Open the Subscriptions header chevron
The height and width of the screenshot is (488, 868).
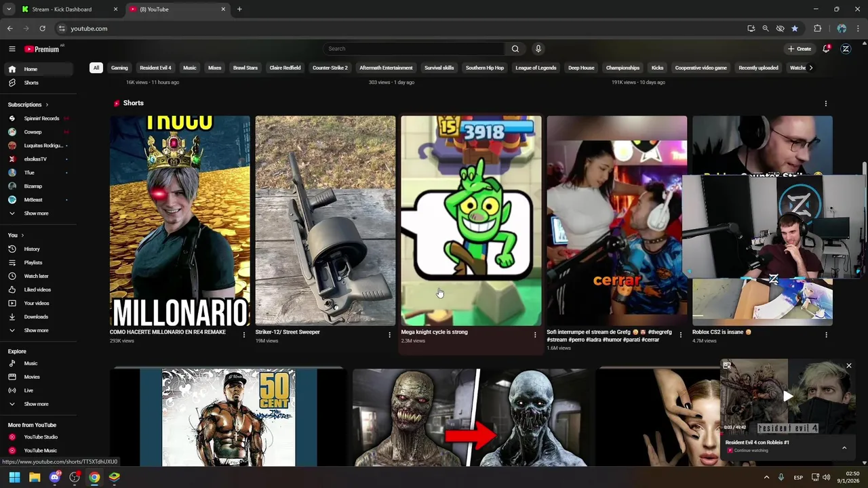pyautogui.click(x=47, y=105)
